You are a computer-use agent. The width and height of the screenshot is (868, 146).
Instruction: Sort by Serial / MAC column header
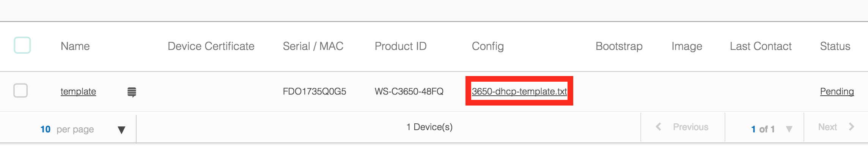[313, 46]
